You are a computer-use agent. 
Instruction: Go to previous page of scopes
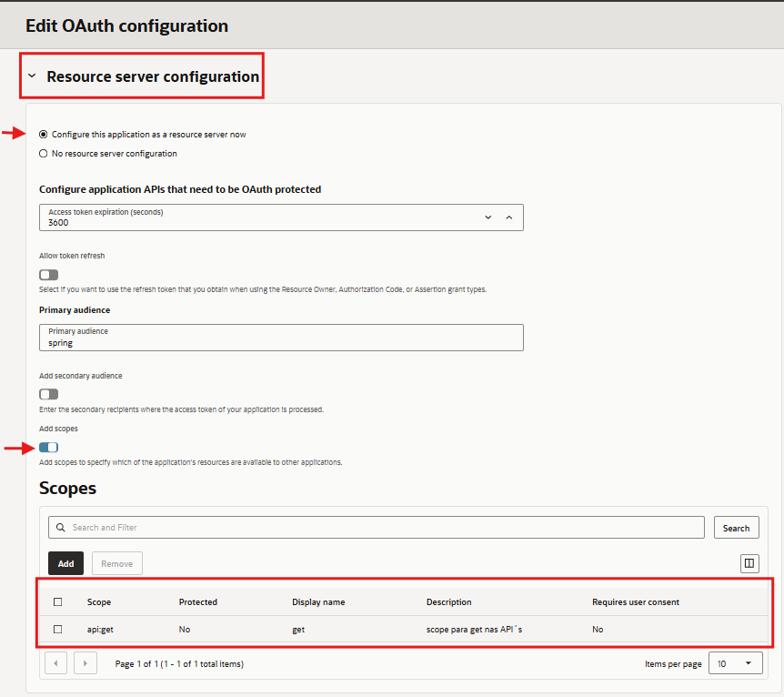55,663
